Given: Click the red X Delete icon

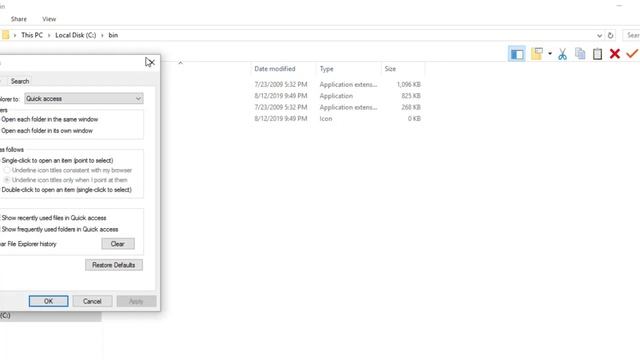Looking at the screenshot, I should [615, 53].
